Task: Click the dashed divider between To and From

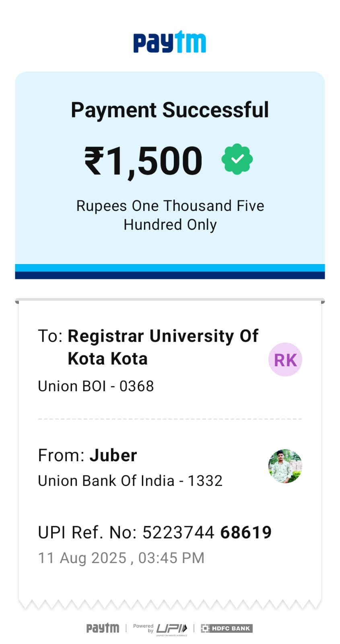Action: [x=170, y=419]
